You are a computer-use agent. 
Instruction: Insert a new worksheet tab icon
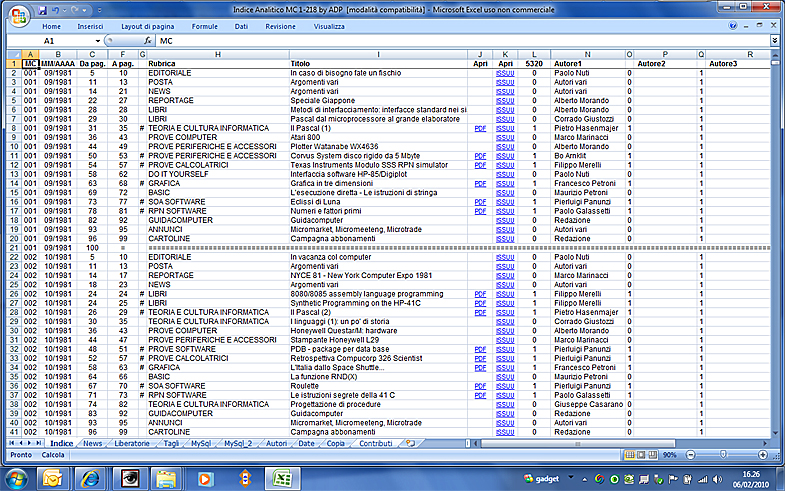coord(411,443)
